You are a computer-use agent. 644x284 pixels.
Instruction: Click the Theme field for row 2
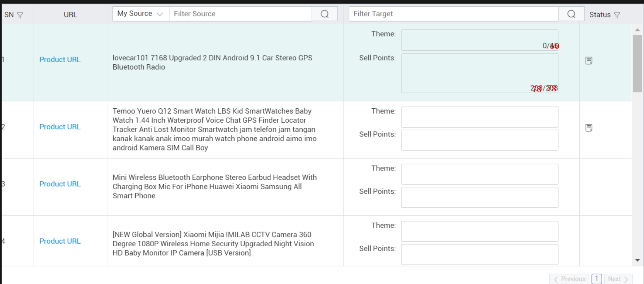tap(479, 117)
